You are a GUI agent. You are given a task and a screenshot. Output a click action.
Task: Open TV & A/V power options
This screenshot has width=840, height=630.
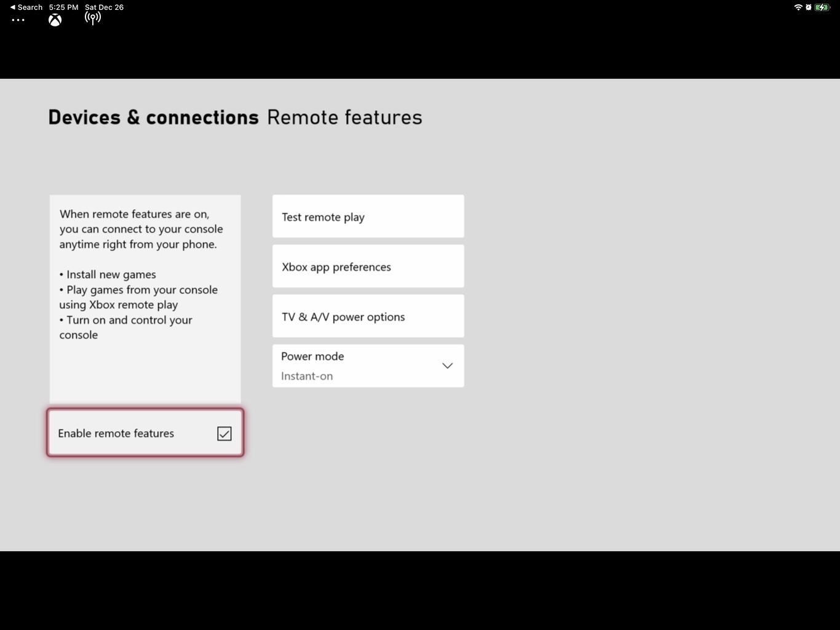click(x=368, y=316)
